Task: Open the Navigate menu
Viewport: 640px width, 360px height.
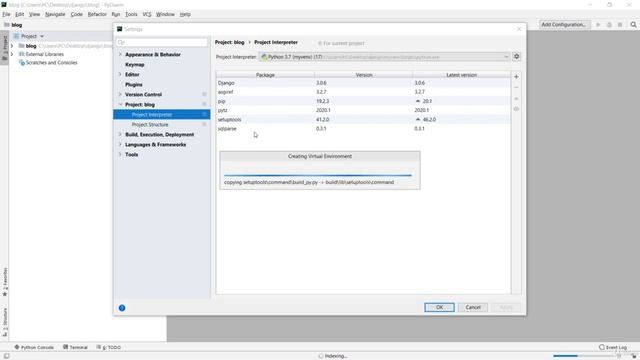Action: pyautogui.click(x=55, y=14)
